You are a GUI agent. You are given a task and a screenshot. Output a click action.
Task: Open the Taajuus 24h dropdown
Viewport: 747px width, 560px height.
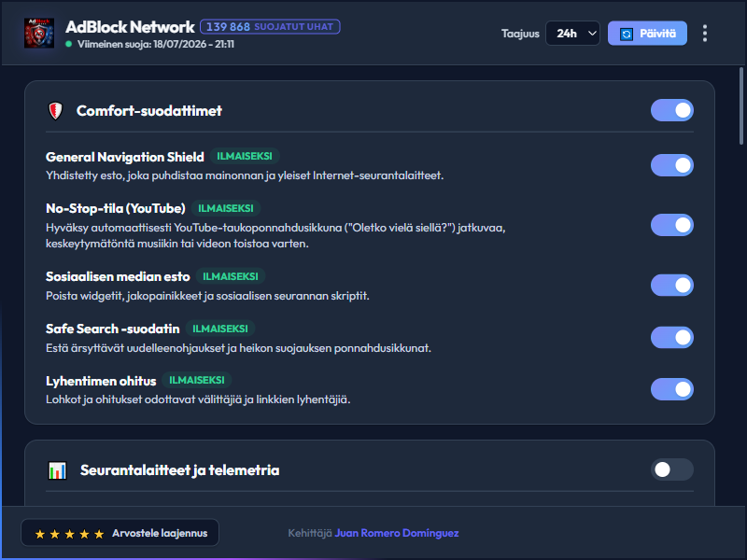(572, 34)
